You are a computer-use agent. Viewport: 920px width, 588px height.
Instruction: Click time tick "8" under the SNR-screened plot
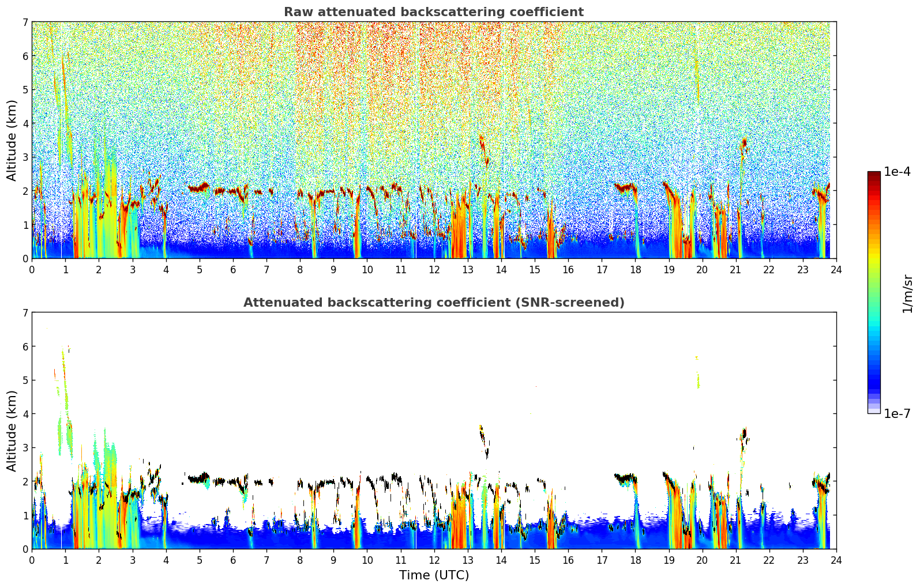300,560
